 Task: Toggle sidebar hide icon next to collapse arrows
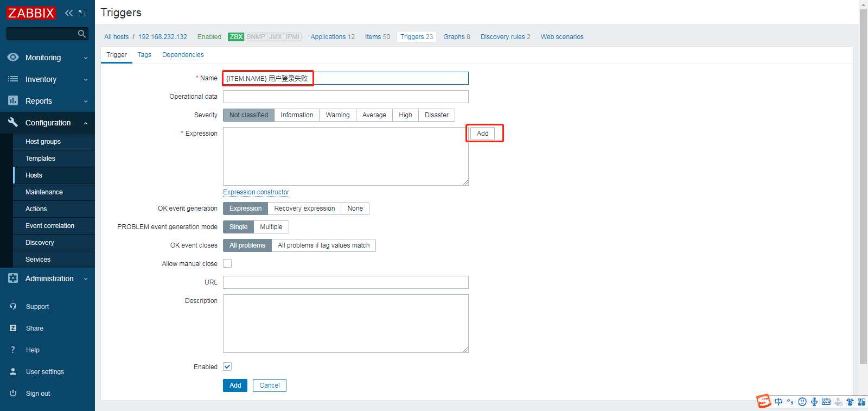point(82,12)
